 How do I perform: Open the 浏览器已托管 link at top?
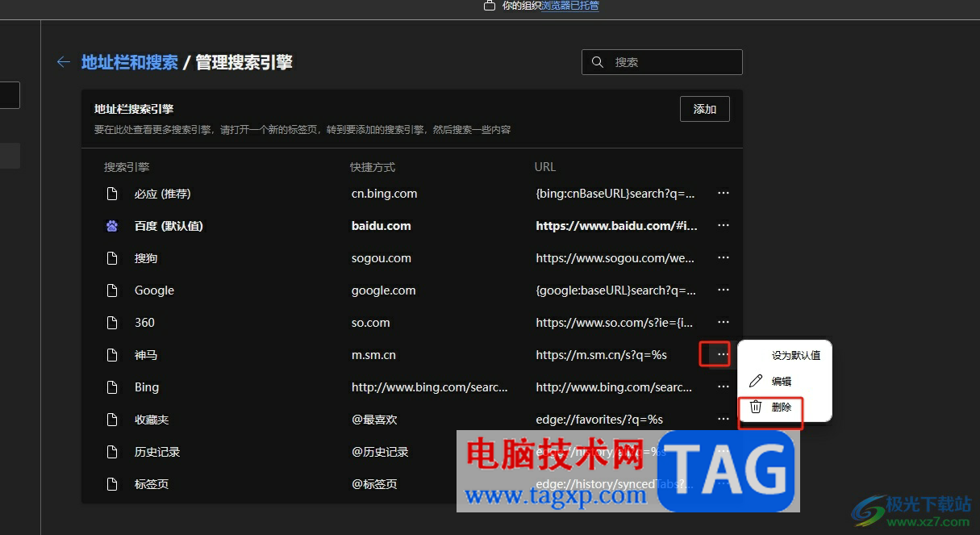[570, 6]
